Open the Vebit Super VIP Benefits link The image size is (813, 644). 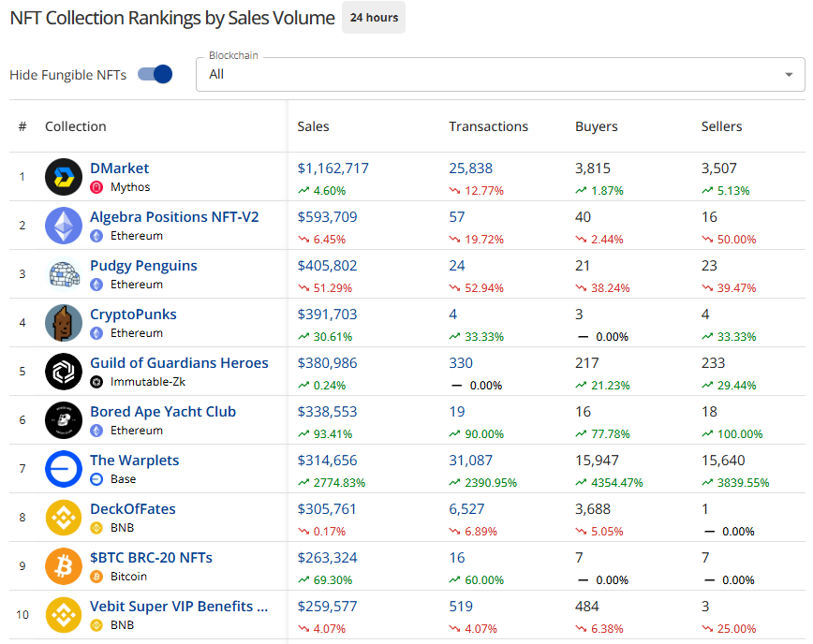coord(178,607)
